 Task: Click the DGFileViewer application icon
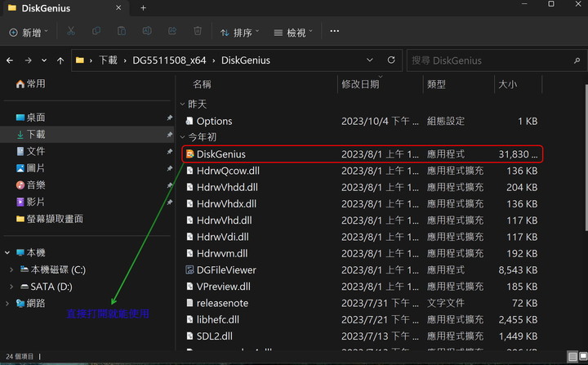(190, 269)
